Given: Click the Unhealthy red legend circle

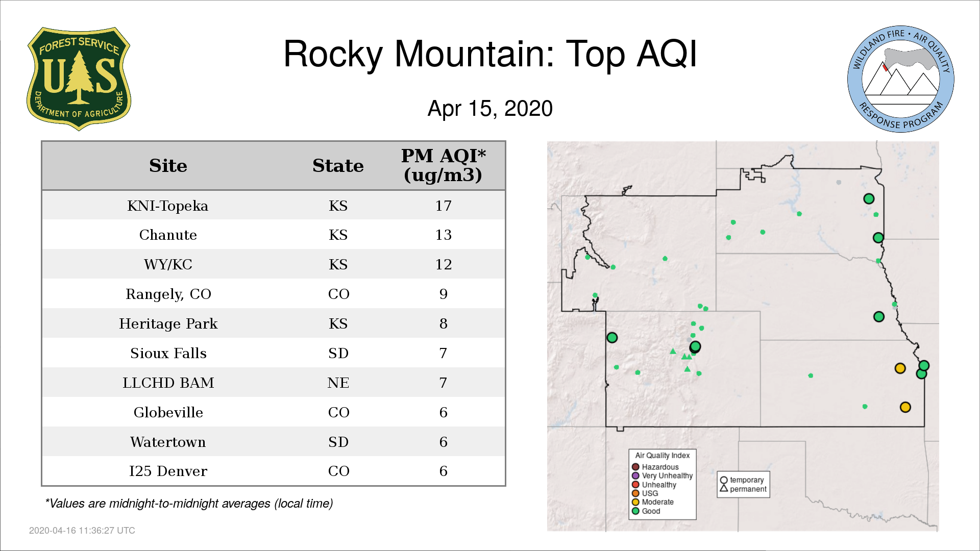Looking at the screenshot, I should (635, 485).
